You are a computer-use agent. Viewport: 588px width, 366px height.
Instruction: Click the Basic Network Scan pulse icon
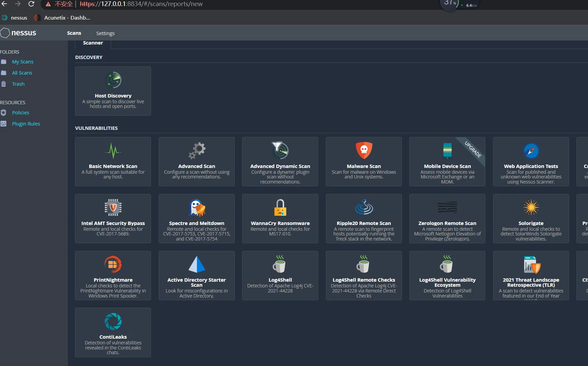tap(113, 150)
